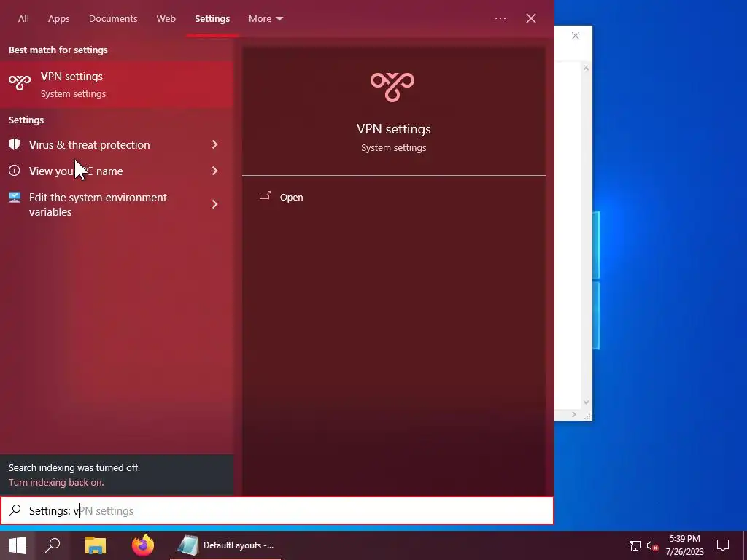
Task: Click the taskbar Search button
Action: pos(53,545)
